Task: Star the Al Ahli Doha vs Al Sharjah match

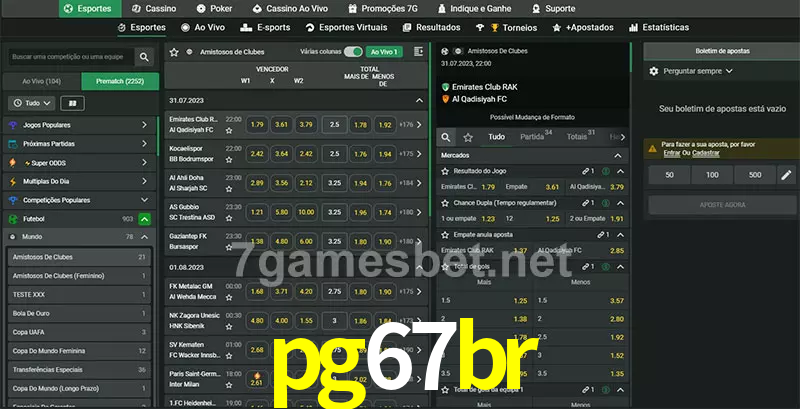Action: tap(229, 189)
